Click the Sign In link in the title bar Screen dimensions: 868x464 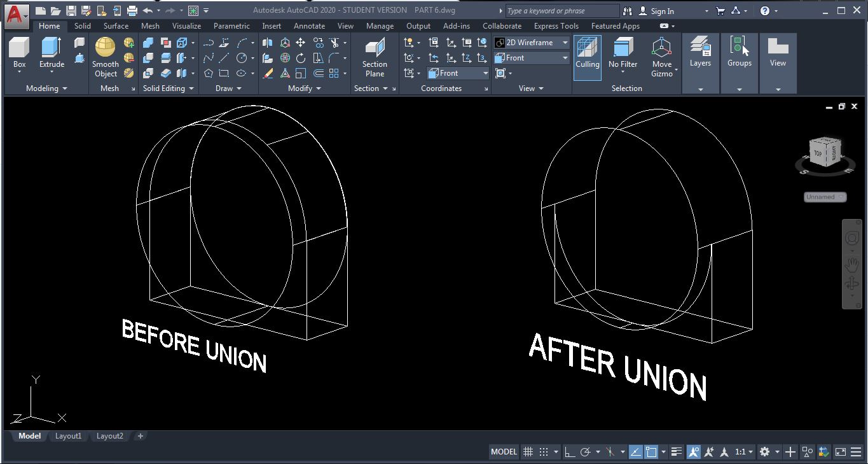(x=661, y=10)
